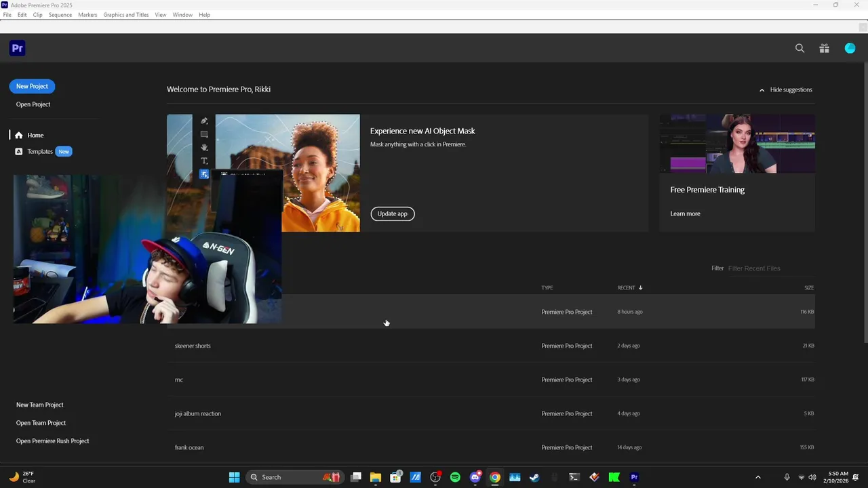Viewport: 868px width, 488px height.
Task: Collapse suggestions with Hide suggestions
Action: point(785,89)
